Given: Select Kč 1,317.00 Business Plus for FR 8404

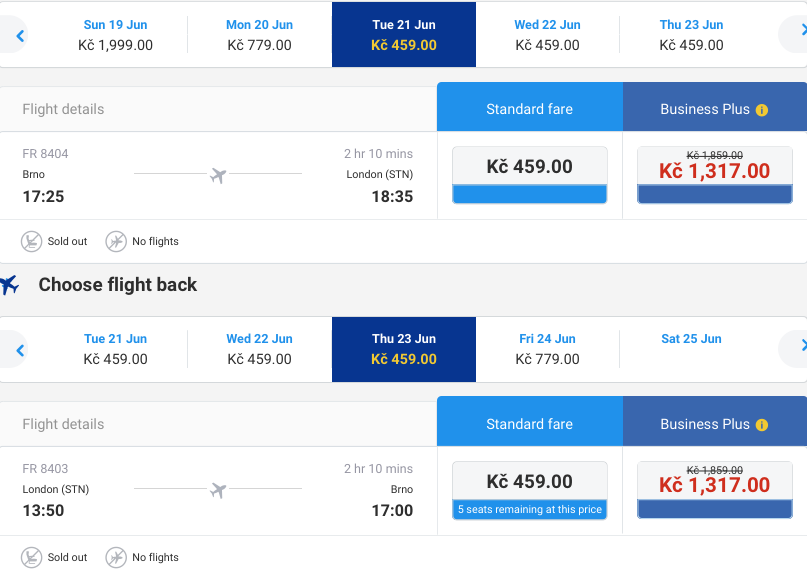Looking at the screenshot, I should click(715, 175).
